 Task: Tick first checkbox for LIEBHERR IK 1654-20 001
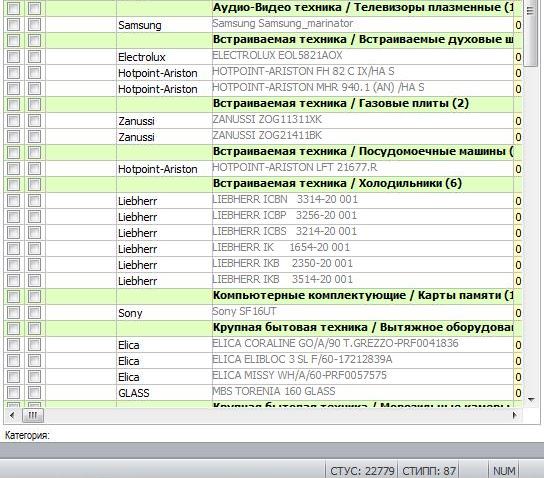(x=14, y=248)
